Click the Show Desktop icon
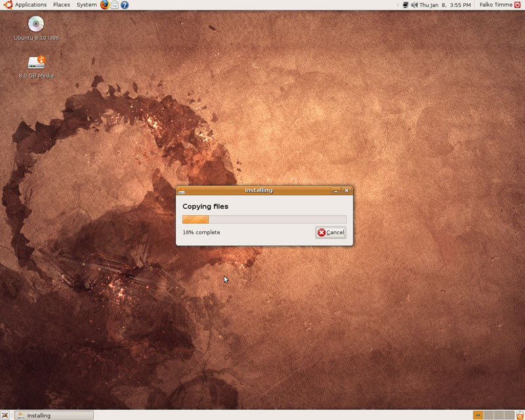Viewport: 525px width, 420px height. [x=5, y=415]
